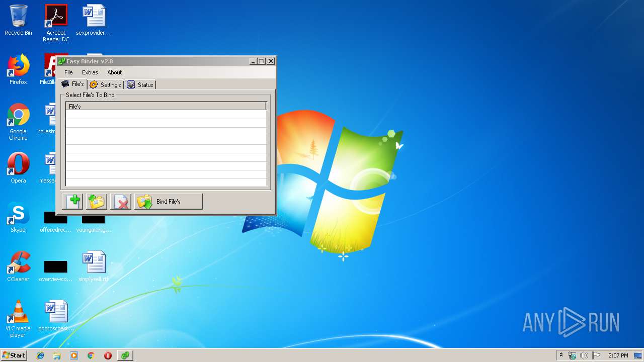The width and height of the screenshot is (644, 362).
Task: Open the media player taskbar icon
Action: [74, 355]
